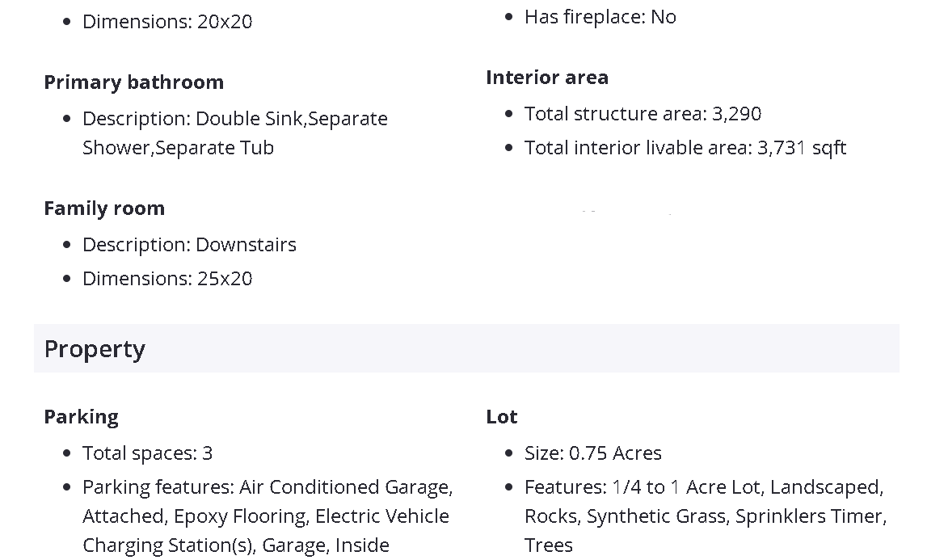The height and width of the screenshot is (560, 927).
Task: Click the Has fireplace: No line
Action: coord(600,17)
